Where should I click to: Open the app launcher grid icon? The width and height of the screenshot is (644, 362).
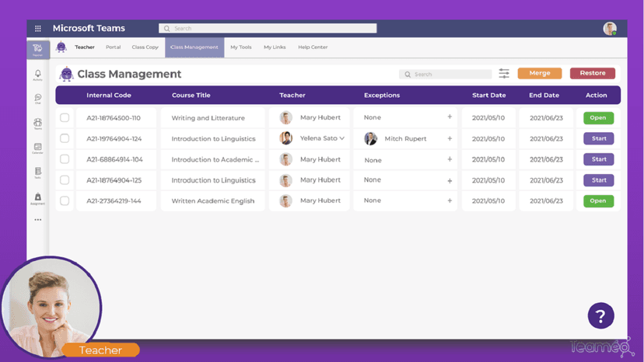(x=38, y=28)
